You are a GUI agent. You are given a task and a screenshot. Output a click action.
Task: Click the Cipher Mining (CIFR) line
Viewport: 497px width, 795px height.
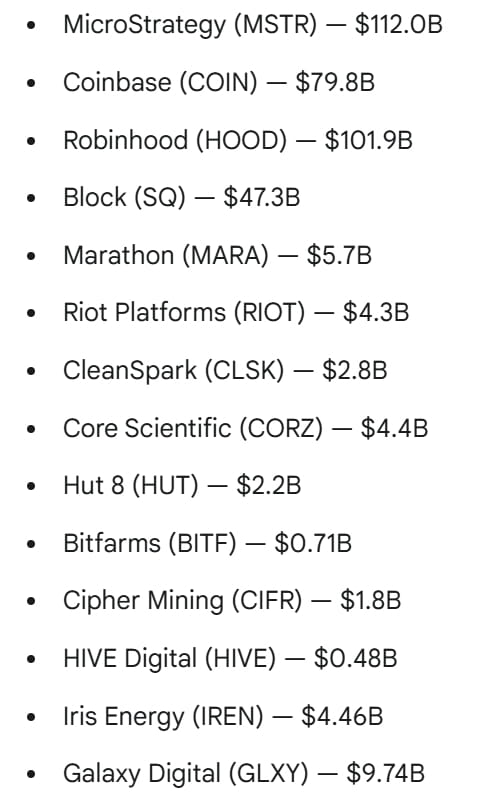pos(232,601)
